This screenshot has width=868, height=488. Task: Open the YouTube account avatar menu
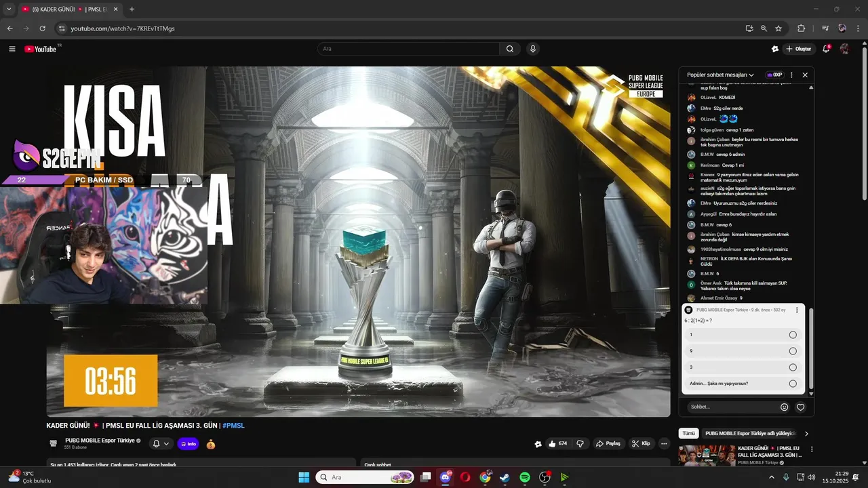click(844, 49)
